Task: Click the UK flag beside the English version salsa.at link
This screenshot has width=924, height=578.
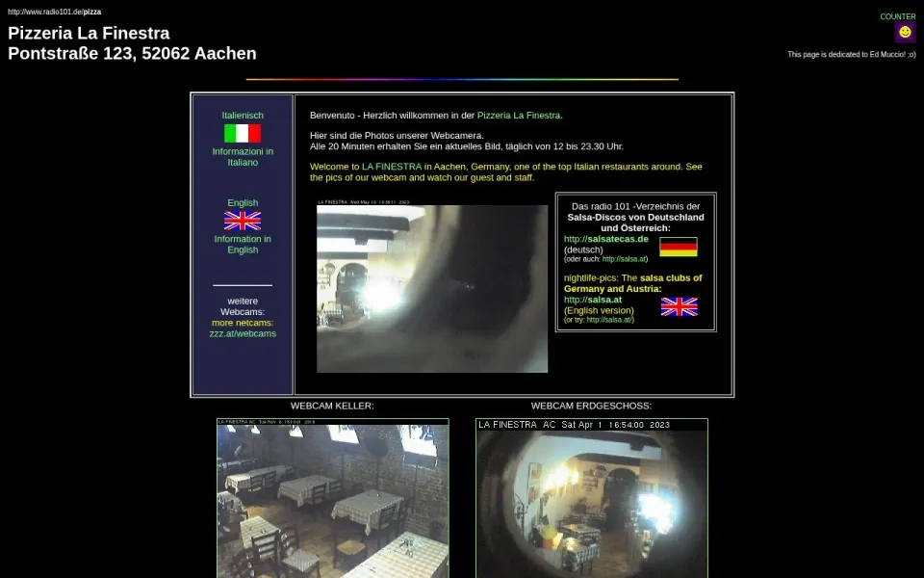Action: click(x=679, y=306)
